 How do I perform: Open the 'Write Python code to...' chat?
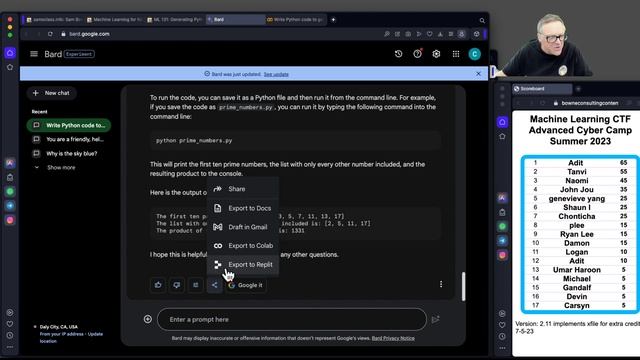point(69,125)
